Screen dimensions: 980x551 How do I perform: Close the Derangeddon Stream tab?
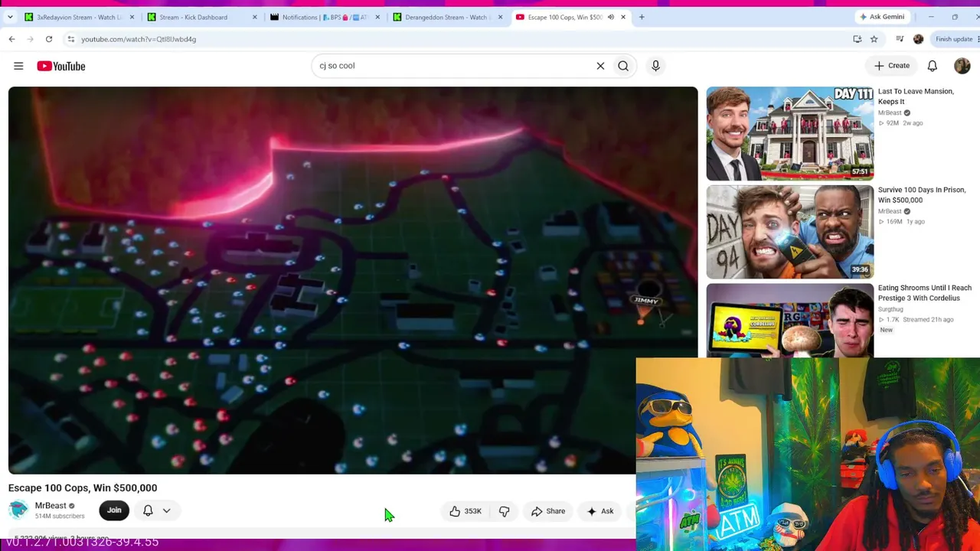click(x=500, y=17)
